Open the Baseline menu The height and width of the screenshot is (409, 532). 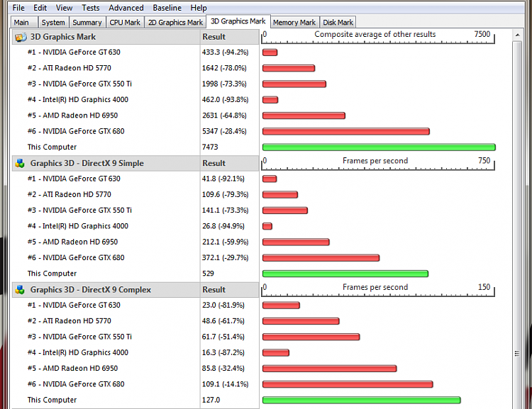click(167, 8)
